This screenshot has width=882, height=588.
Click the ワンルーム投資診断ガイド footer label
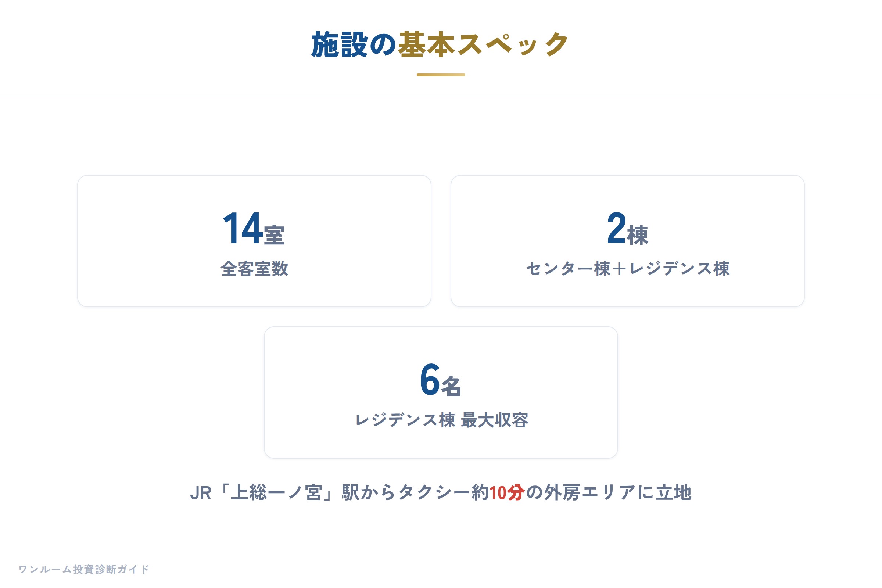coord(84,569)
